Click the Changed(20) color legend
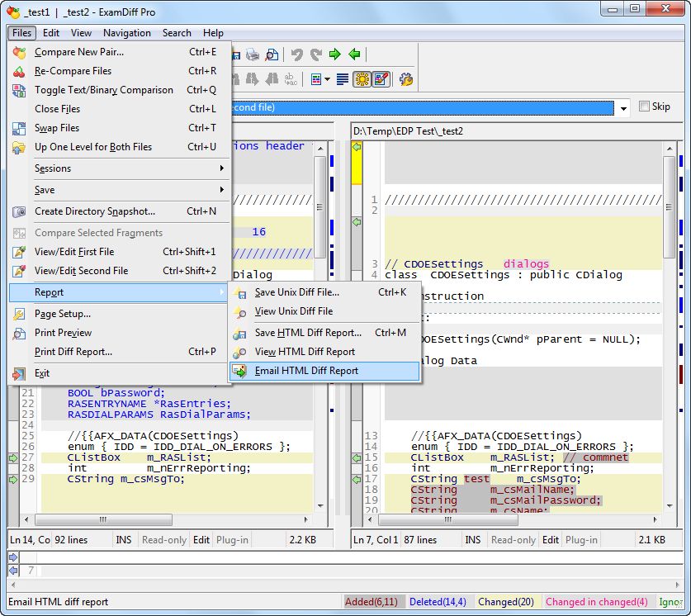The width and height of the screenshot is (691, 616). coord(505,602)
